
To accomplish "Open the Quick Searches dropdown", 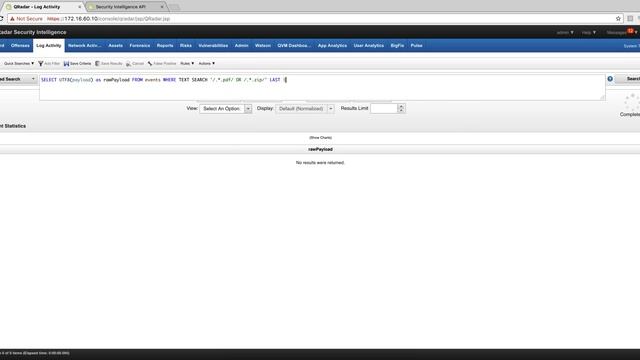I will coord(19,64).
